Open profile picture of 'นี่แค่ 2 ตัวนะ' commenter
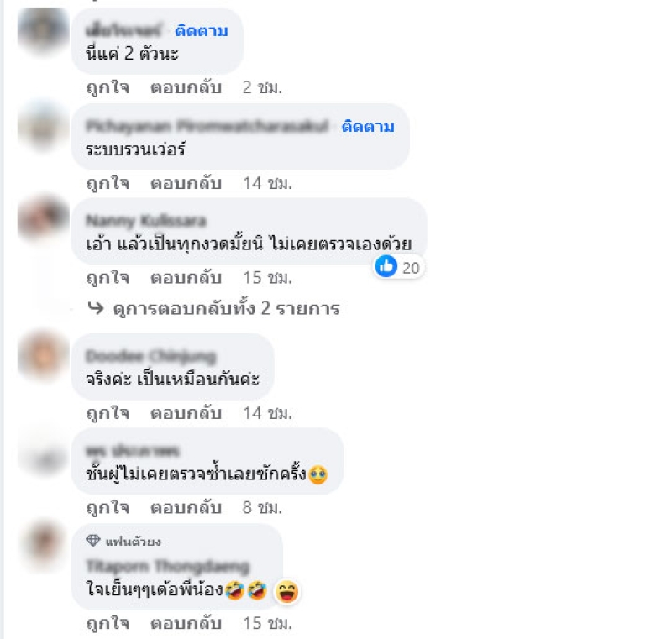 tap(44, 32)
